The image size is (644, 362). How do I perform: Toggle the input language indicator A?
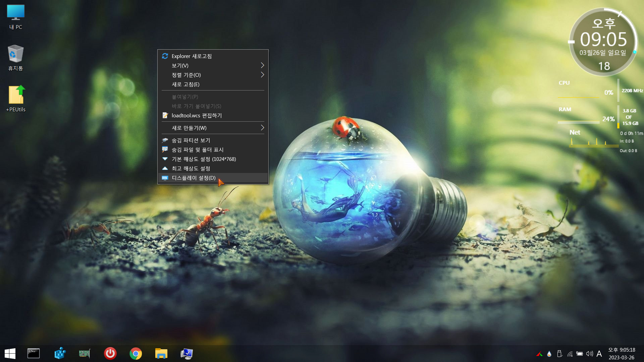pos(599,354)
